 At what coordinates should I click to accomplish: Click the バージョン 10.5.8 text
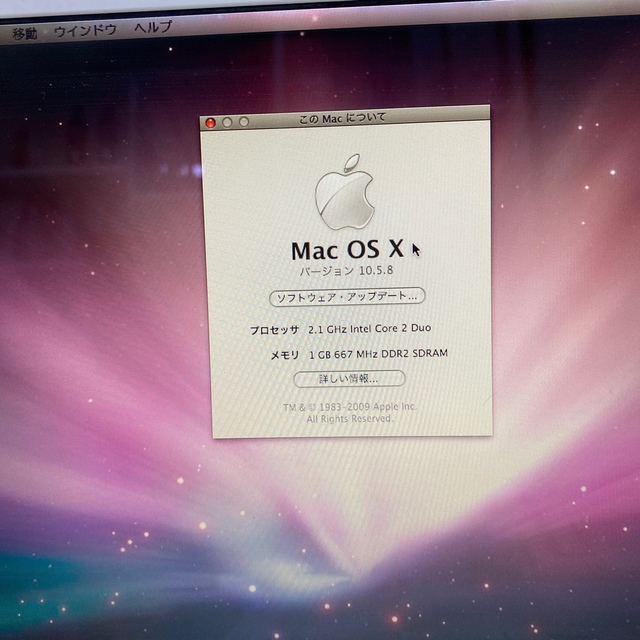(347, 271)
